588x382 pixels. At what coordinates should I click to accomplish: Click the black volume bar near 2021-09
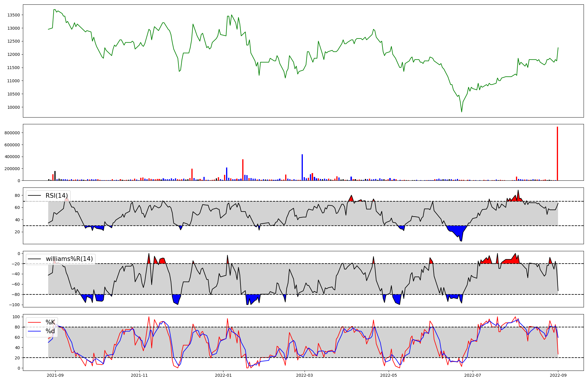point(55,176)
